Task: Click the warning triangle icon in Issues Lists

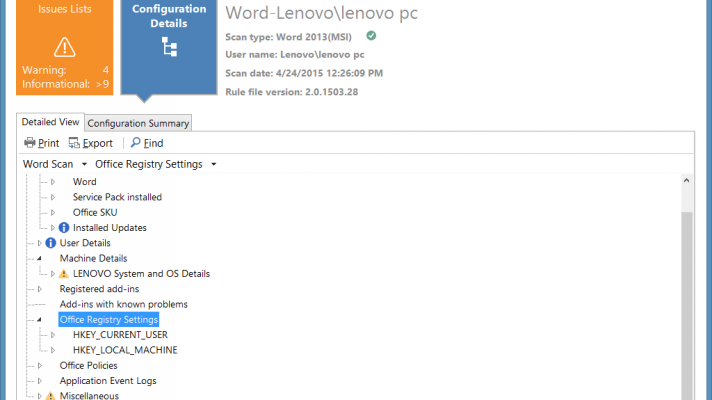Action: [64, 47]
